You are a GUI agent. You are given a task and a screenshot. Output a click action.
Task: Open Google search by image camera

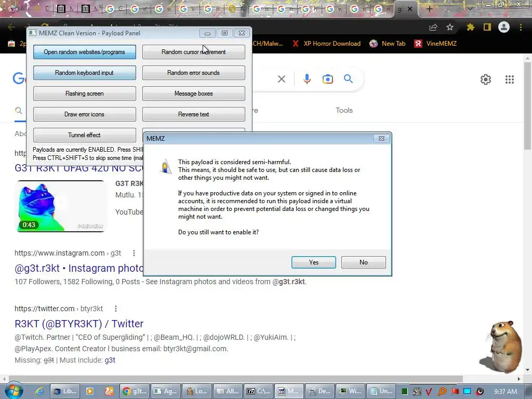coord(327,79)
